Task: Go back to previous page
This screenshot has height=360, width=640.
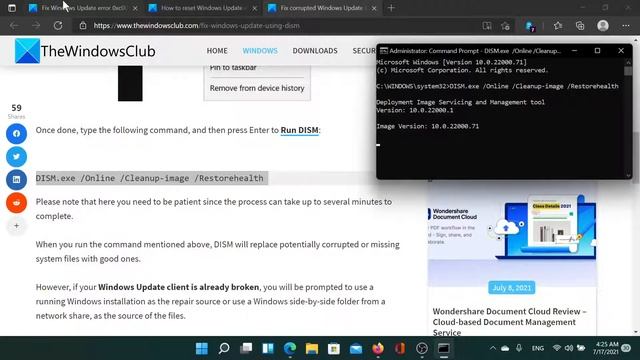Action: click(14, 26)
